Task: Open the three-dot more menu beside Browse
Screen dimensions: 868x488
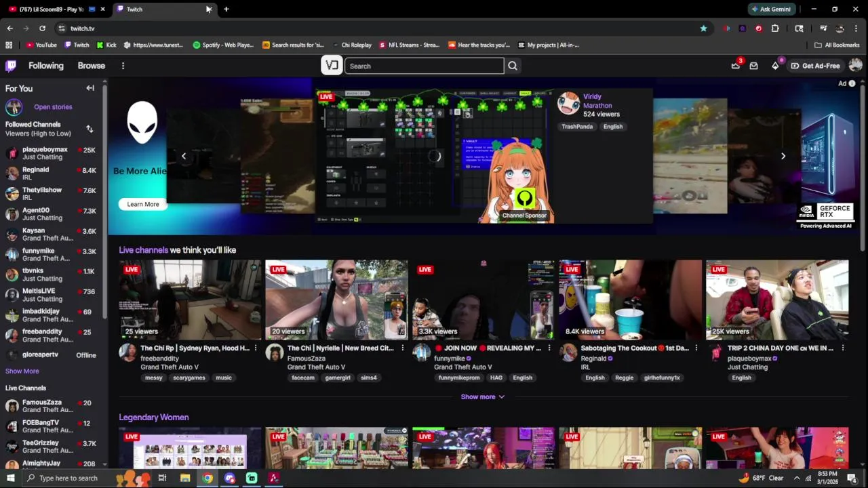Action: pos(123,66)
